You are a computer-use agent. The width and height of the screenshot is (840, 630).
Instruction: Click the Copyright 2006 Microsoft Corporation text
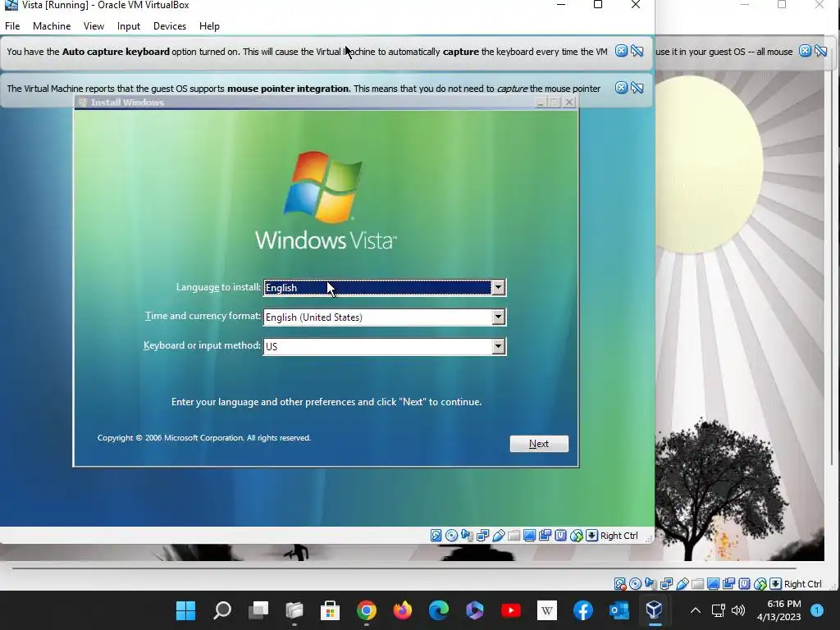click(x=204, y=438)
